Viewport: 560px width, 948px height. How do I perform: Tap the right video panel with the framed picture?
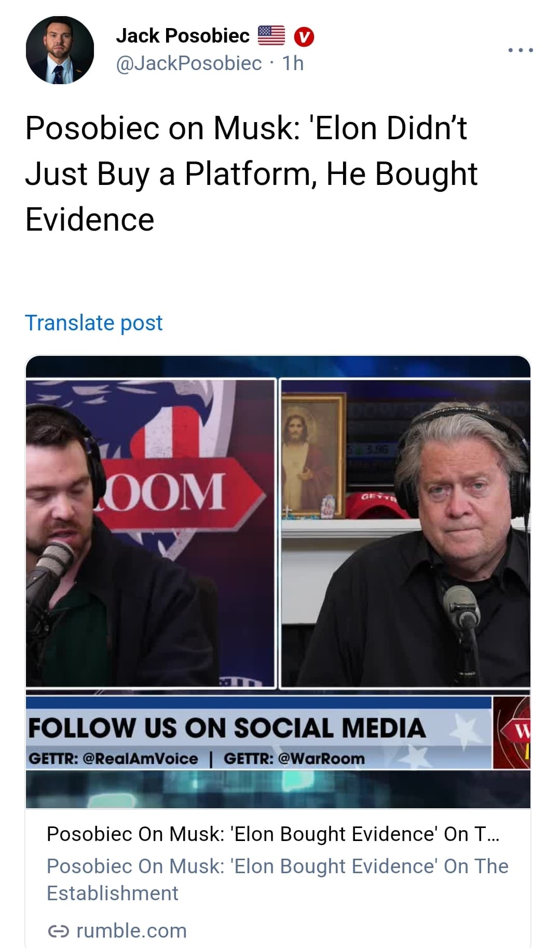[405, 533]
